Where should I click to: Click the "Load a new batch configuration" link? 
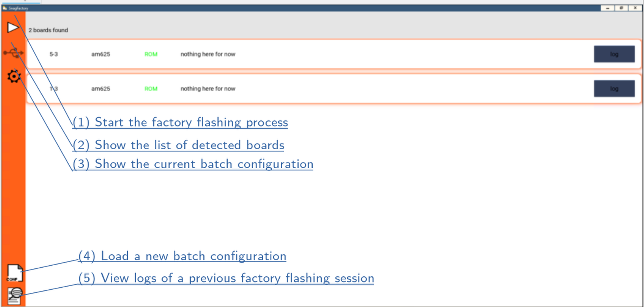click(182, 256)
